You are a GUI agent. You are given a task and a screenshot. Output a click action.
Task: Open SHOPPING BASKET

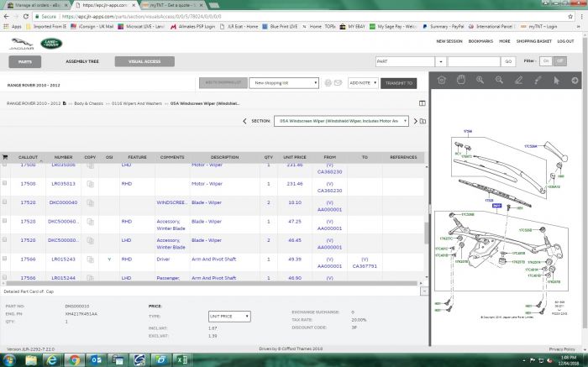(x=534, y=41)
